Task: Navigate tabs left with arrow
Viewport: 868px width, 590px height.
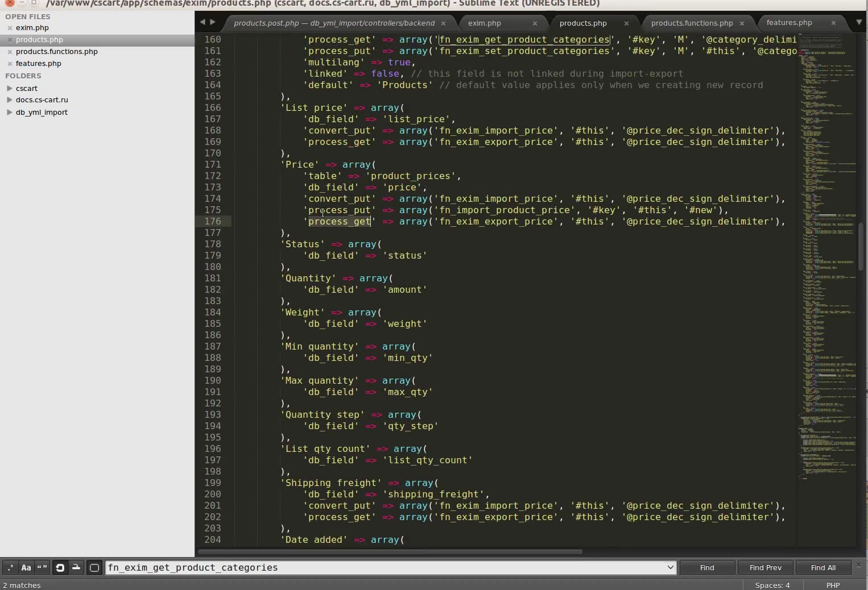Action: (x=202, y=22)
